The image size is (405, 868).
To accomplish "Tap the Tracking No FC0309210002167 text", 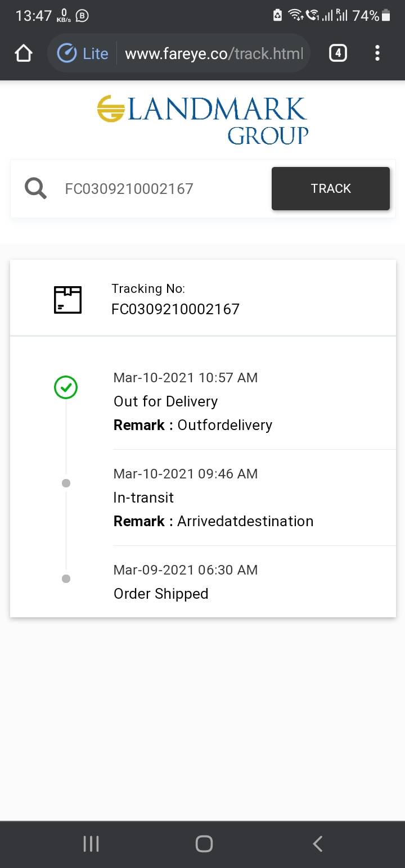I will (175, 309).
